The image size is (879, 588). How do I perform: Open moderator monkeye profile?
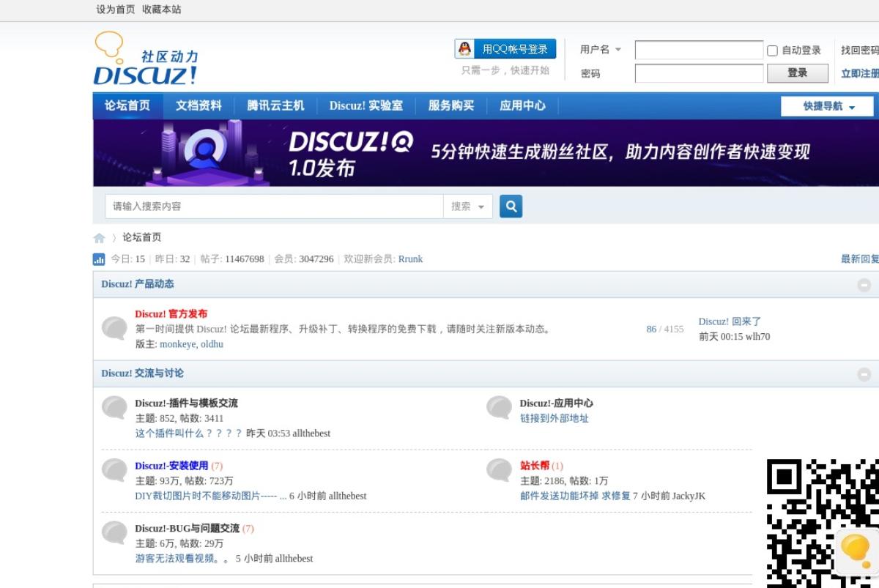coord(178,344)
